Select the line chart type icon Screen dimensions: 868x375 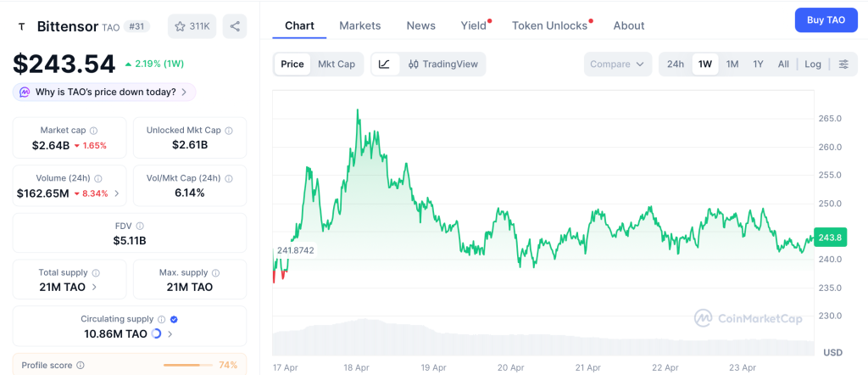tap(384, 64)
